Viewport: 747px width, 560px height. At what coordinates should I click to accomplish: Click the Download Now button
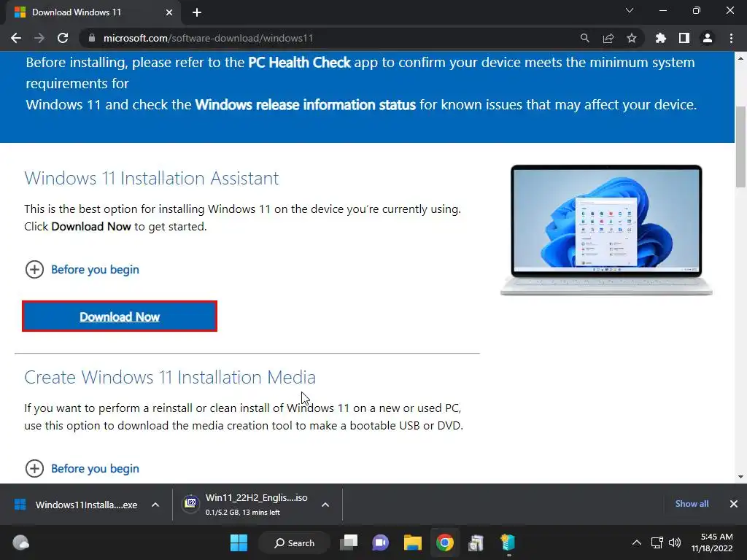coord(120,316)
